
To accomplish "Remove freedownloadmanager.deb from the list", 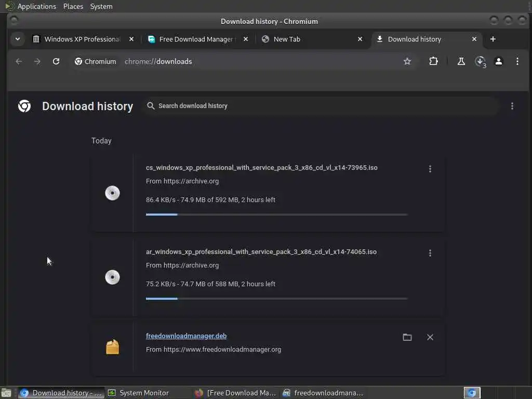I will [x=430, y=337].
